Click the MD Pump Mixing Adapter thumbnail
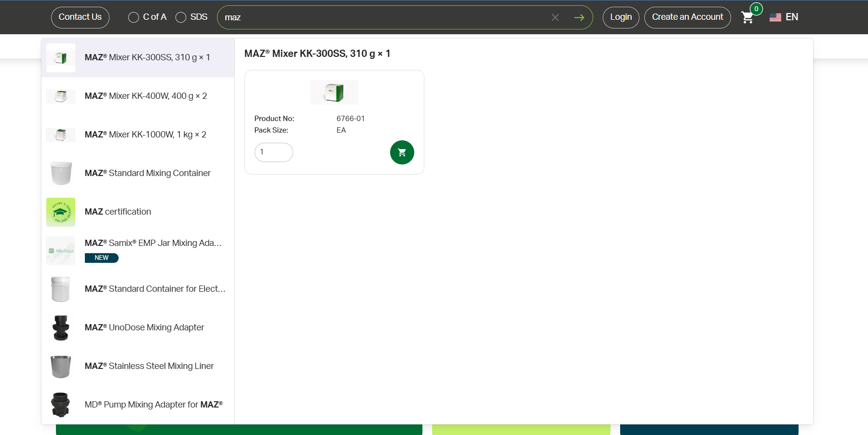Image resolution: width=868 pixels, height=435 pixels. pos(61,405)
